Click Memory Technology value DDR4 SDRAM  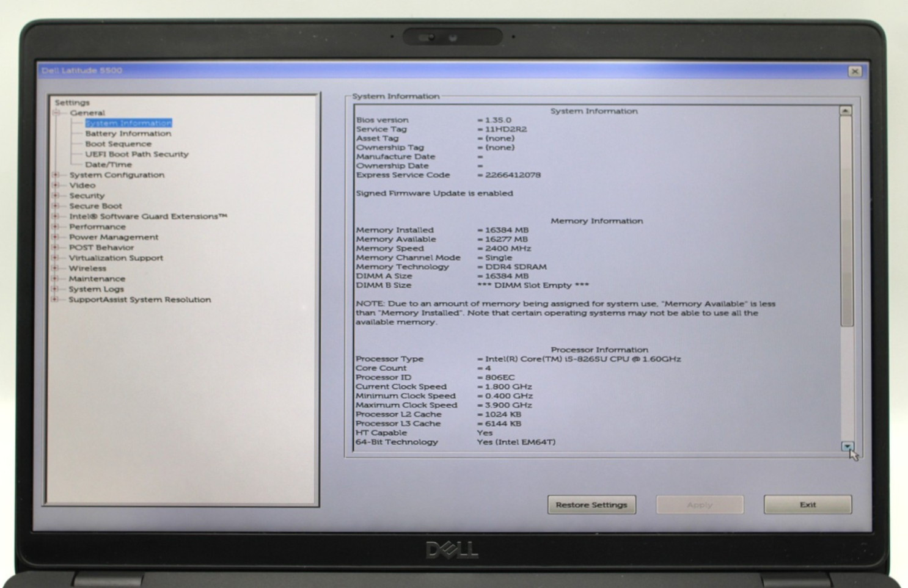(516, 267)
